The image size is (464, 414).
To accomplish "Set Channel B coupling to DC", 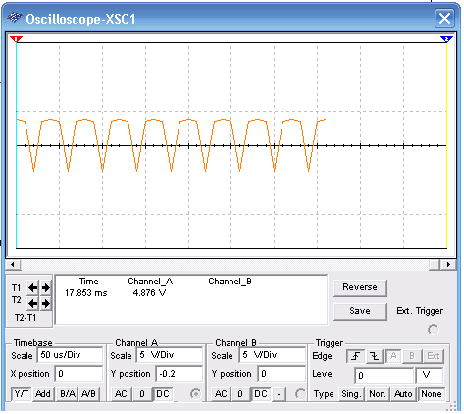I will (x=261, y=394).
